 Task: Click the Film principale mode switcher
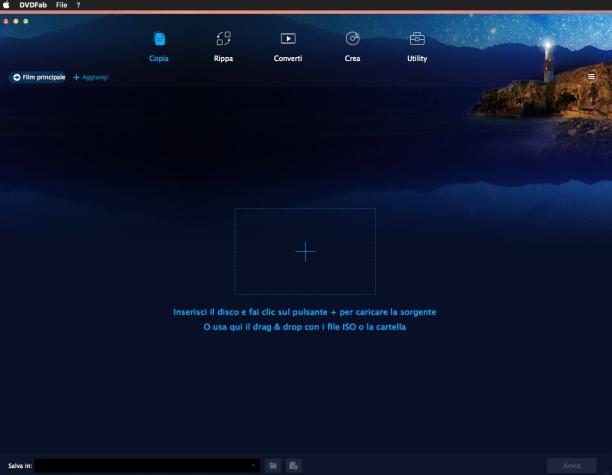coord(39,77)
